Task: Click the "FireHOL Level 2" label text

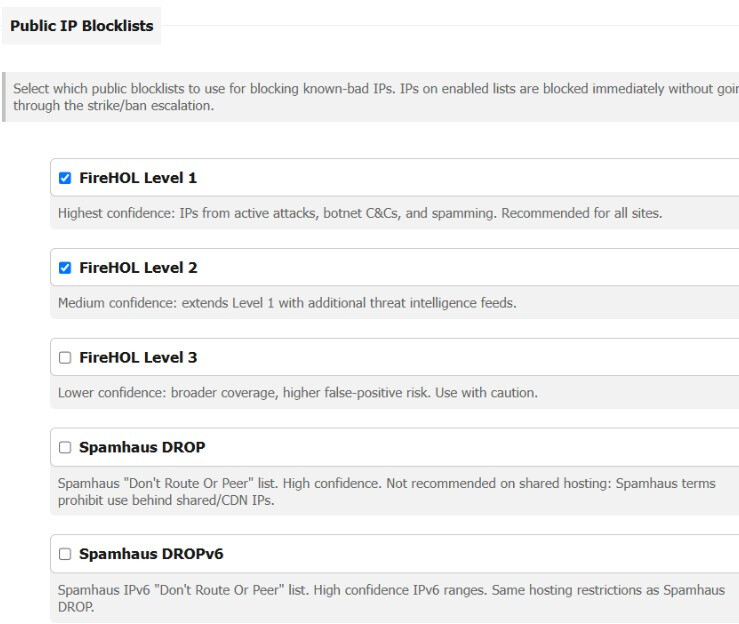Action: [138, 268]
